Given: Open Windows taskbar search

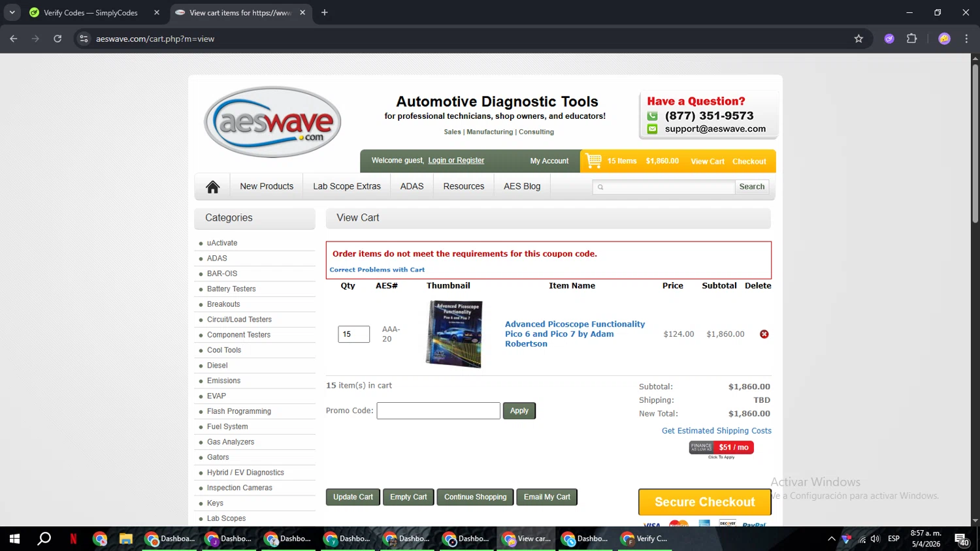Looking at the screenshot, I should tap(44, 539).
